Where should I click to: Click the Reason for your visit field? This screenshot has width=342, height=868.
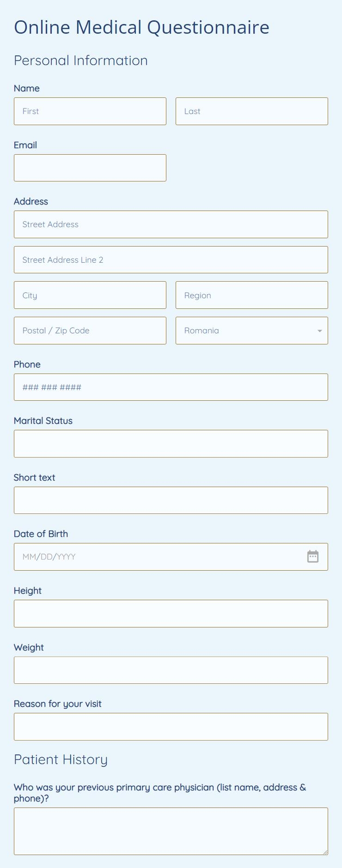pos(171,726)
